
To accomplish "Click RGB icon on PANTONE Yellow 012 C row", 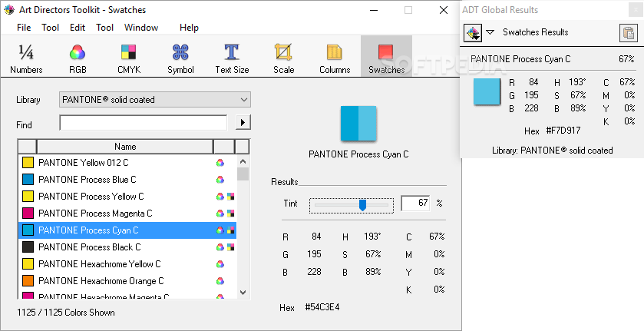I will pos(220,162).
